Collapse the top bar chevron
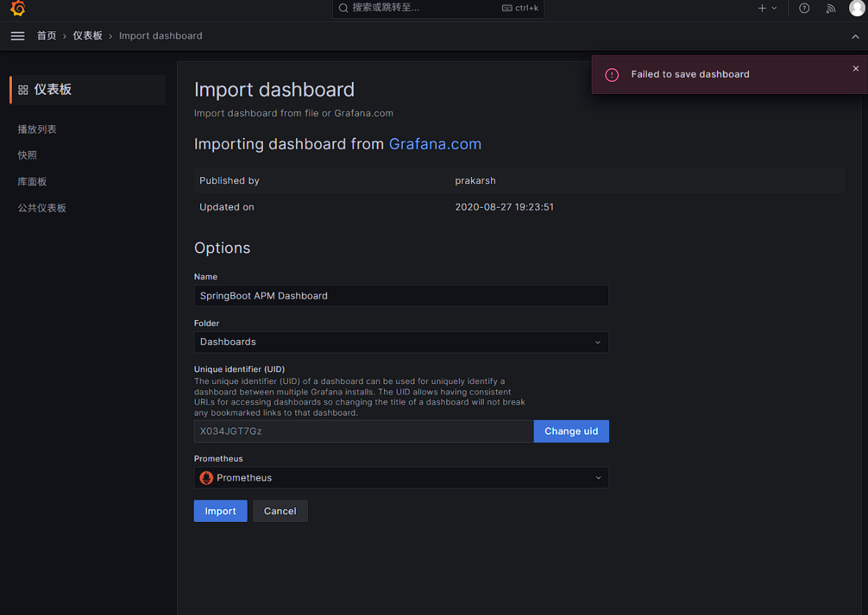This screenshot has width=868, height=615. coord(855,36)
